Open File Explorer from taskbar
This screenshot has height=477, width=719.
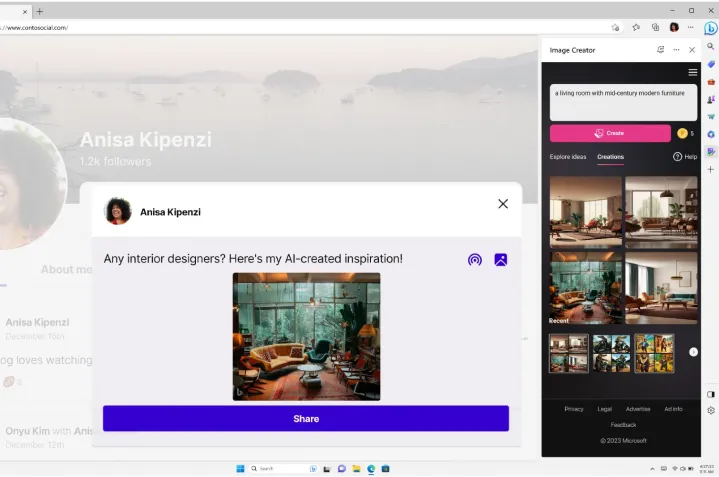356,469
